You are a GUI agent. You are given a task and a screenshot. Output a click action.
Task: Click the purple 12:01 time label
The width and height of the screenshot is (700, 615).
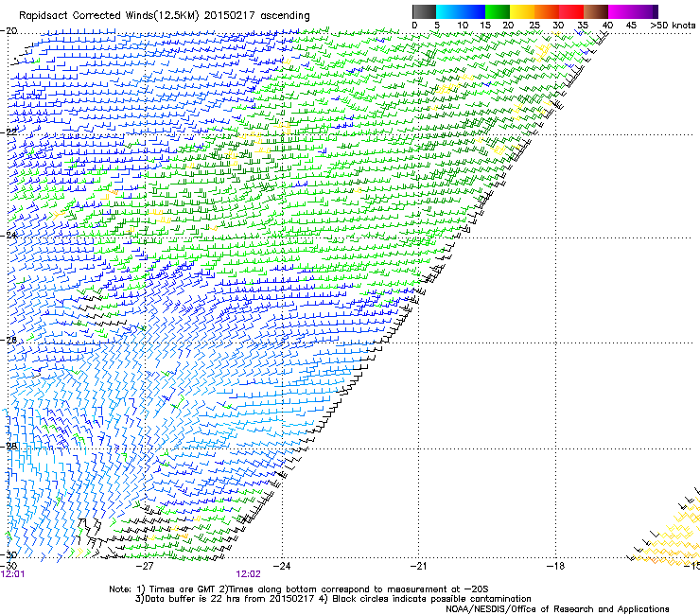12,574
